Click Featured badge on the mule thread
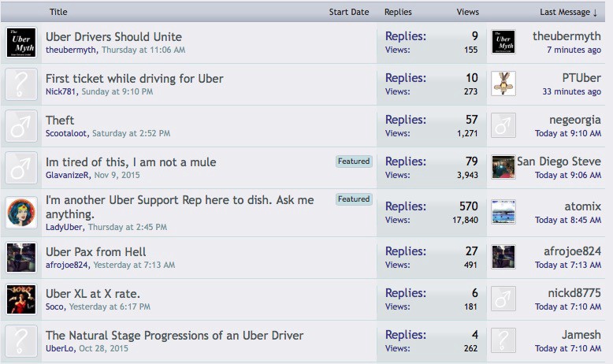Screen dimensions: 613x364 (x=354, y=161)
